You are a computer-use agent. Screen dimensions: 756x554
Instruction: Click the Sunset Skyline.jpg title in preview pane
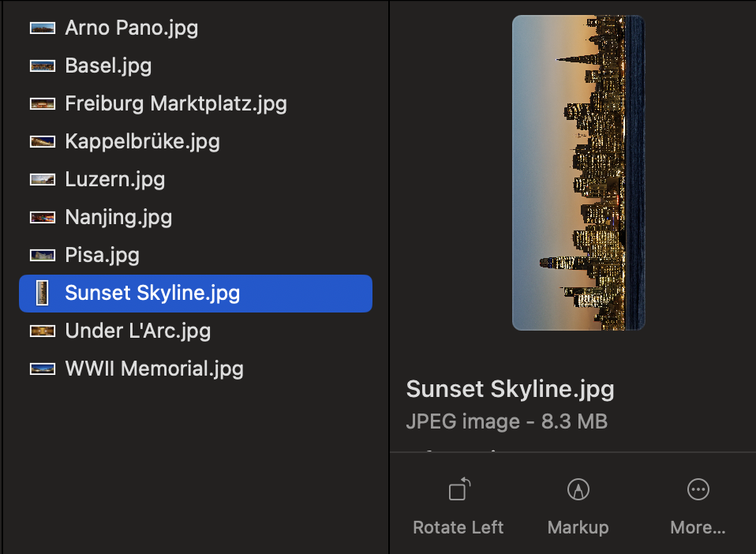pyautogui.click(x=510, y=389)
